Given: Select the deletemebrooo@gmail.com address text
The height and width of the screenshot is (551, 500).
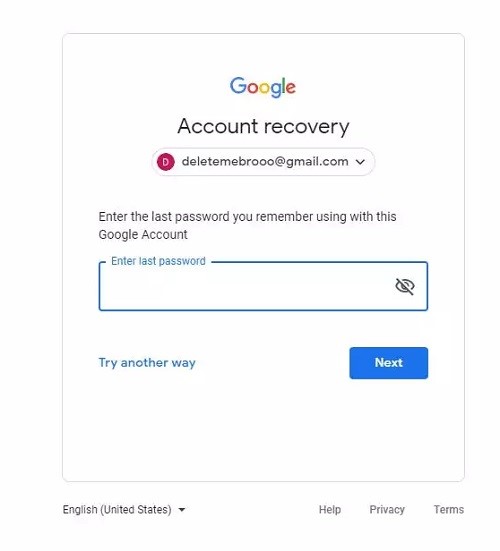Looking at the screenshot, I should tap(265, 162).
